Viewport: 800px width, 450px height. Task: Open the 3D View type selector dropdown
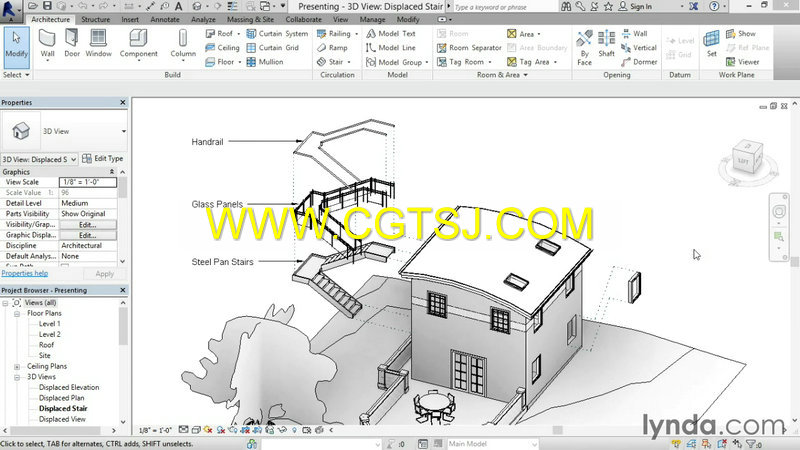(x=123, y=131)
